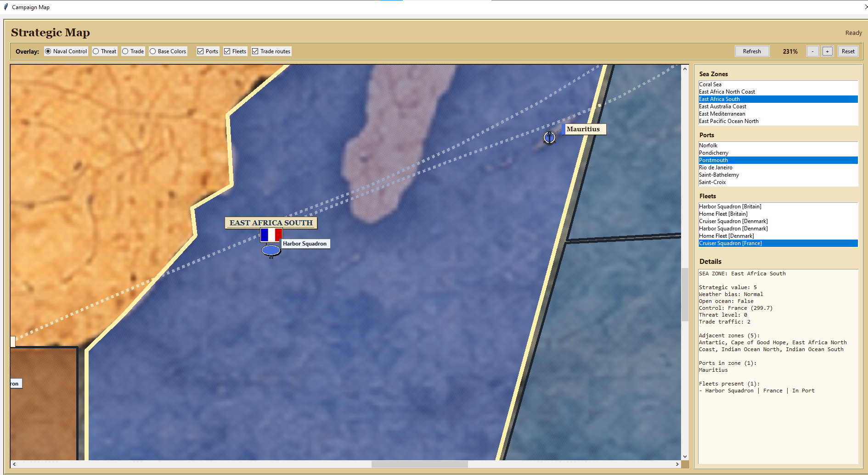Select Pondicherry in Ports list
This screenshot has height=475, width=868.
pos(778,153)
